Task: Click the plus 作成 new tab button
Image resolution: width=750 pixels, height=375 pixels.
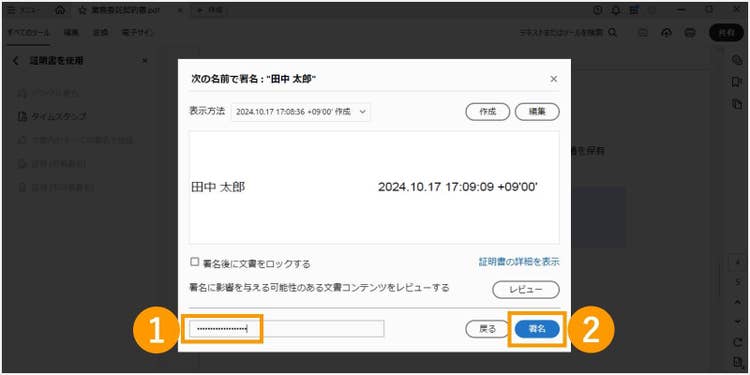Action: click(209, 10)
